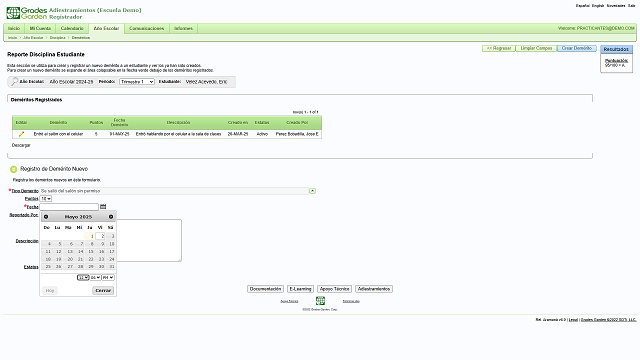Click the << Regresar button
The image size is (640, 360).
(499, 48)
